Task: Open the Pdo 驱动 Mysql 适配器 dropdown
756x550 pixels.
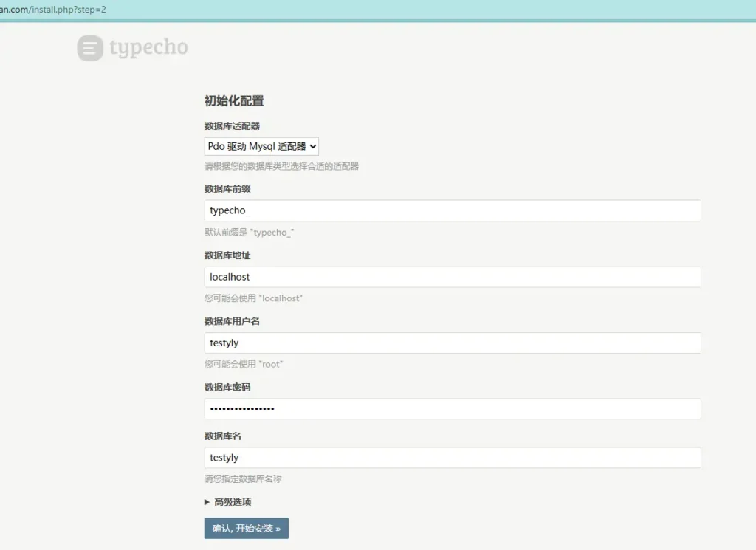Action: tap(261, 146)
